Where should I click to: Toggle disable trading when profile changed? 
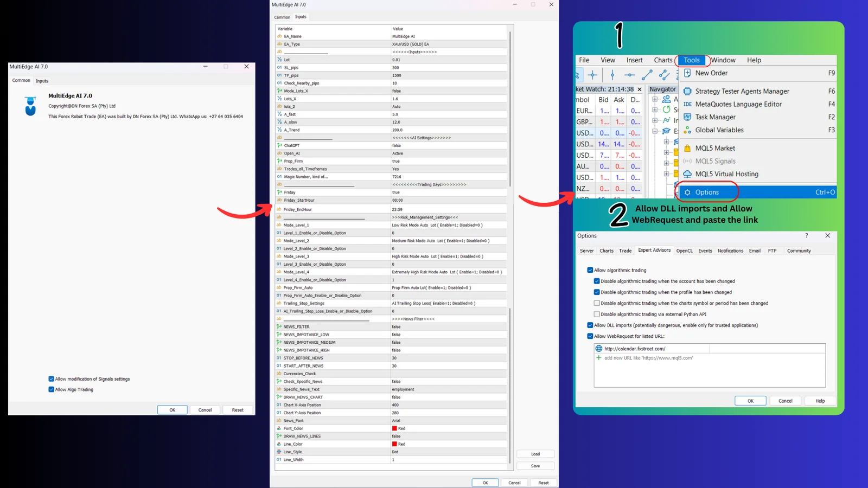tap(597, 292)
